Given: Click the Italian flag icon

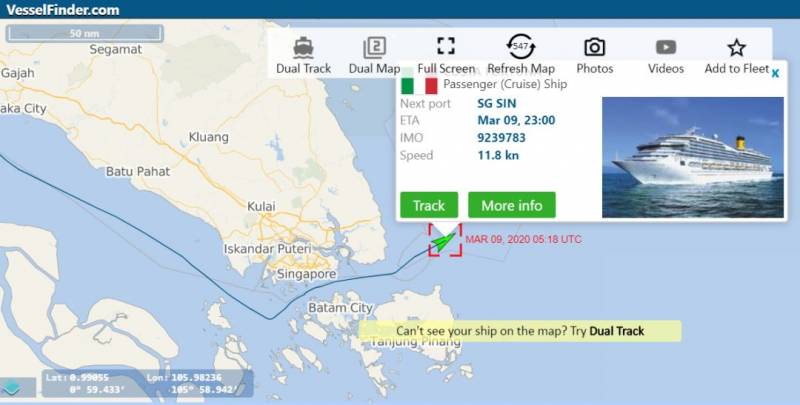Looking at the screenshot, I should [x=419, y=86].
